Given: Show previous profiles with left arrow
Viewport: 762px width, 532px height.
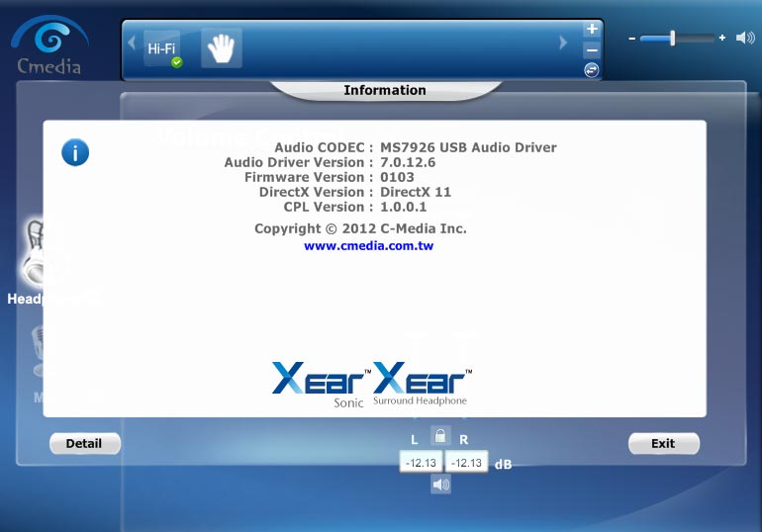Looking at the screenshot, I should (x=132, y=43).
